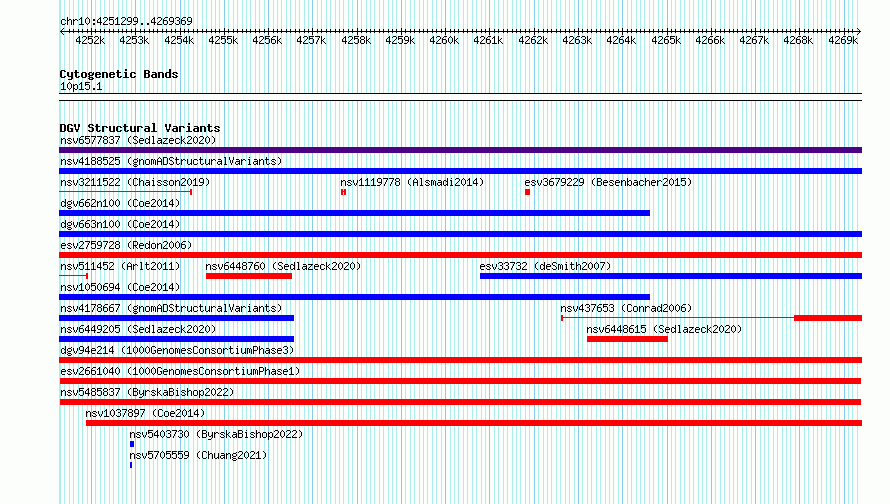890x504 pixels.
Task: Click the 4264k ruler tick label
Action: [621, 40]
